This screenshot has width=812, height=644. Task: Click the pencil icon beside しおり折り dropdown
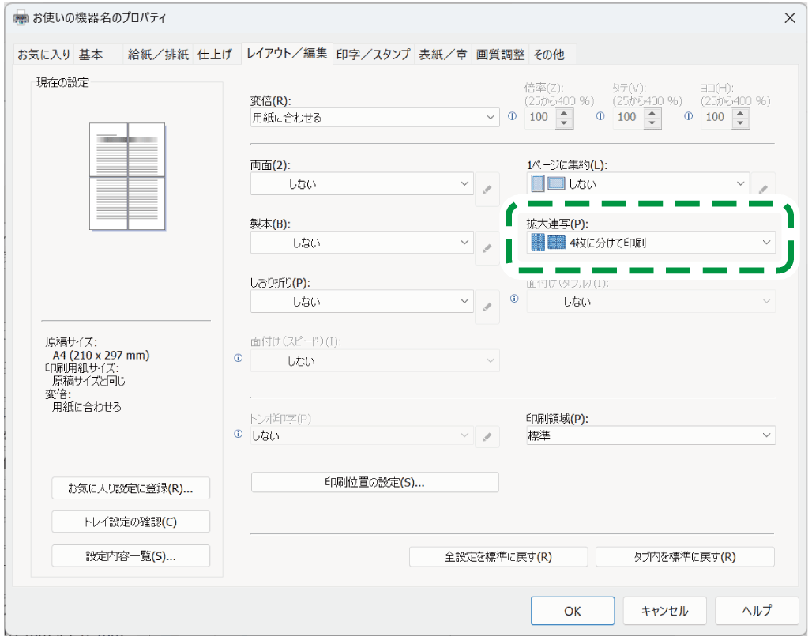[487, 307]
